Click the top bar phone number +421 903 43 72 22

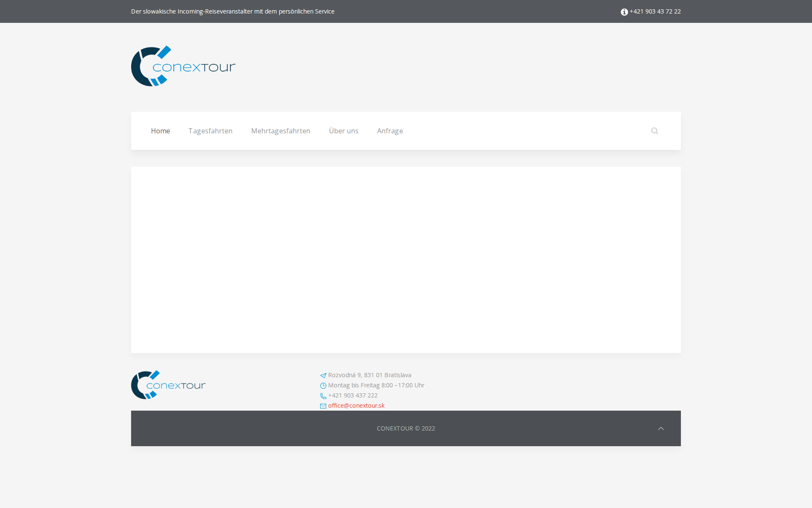[x=655, y=11]
